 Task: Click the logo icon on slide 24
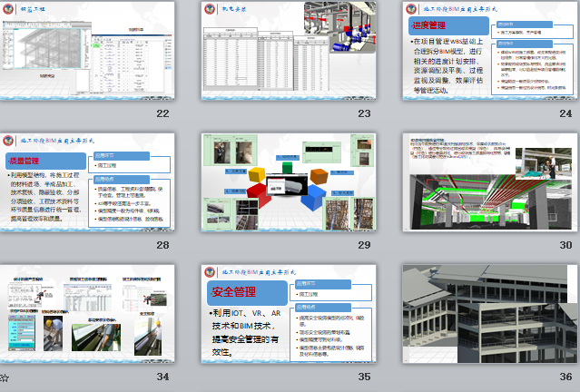pyautogui.click(x=412, y=8)
